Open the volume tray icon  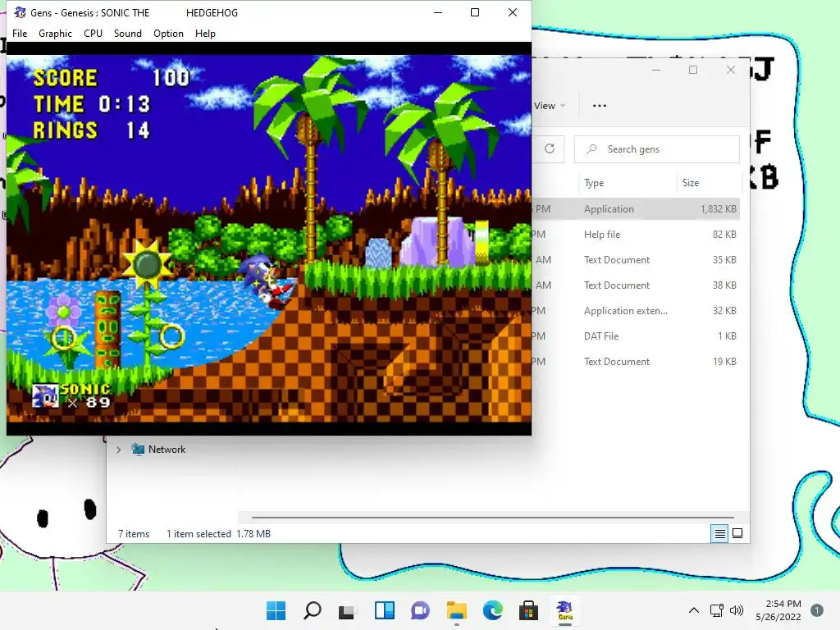pos(737,610)
